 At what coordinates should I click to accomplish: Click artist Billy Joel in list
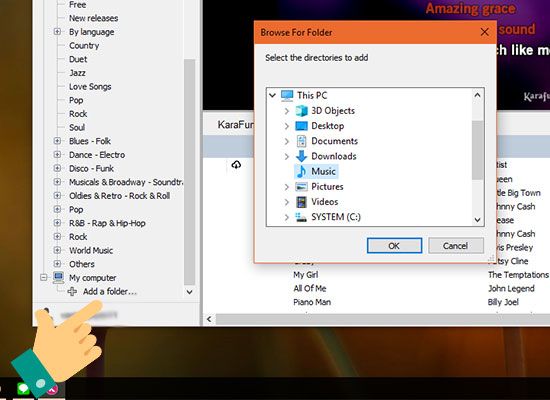(x=503, y=302)
